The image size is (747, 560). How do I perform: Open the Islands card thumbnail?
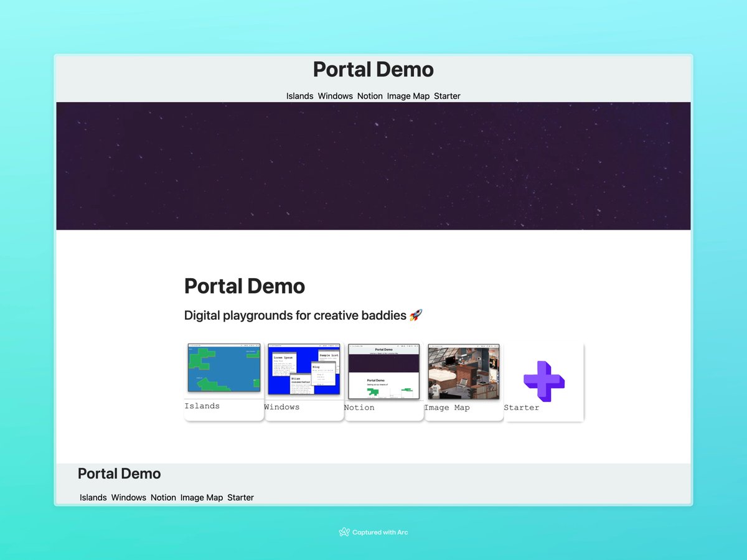(224, 367)
